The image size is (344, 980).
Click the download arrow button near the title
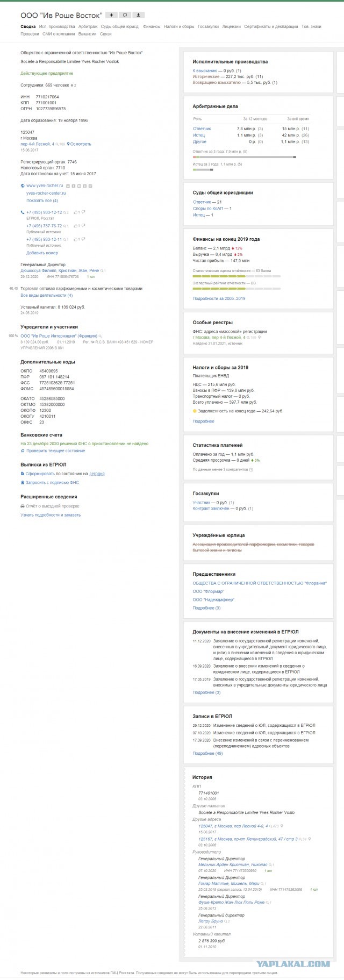tap(139, 15)
